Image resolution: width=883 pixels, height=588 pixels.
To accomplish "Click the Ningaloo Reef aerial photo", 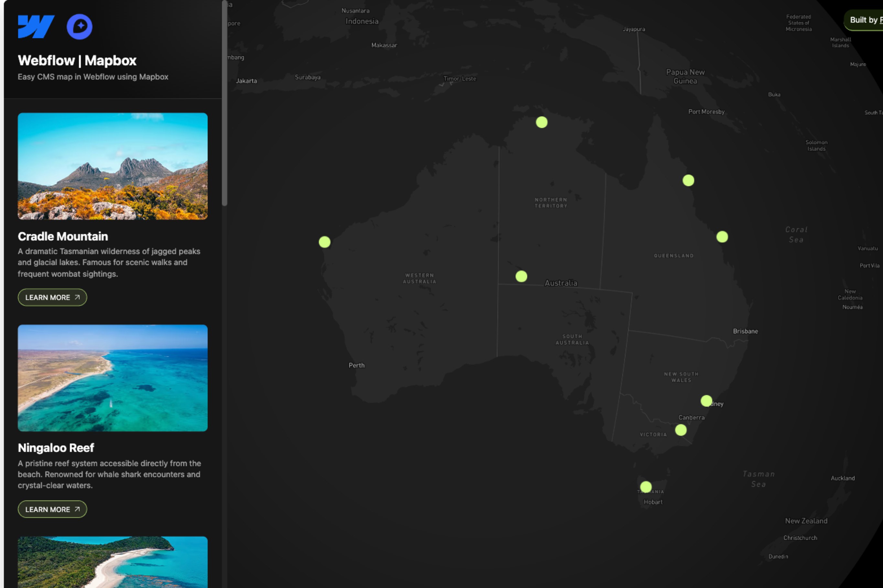I will coord(112,379).
